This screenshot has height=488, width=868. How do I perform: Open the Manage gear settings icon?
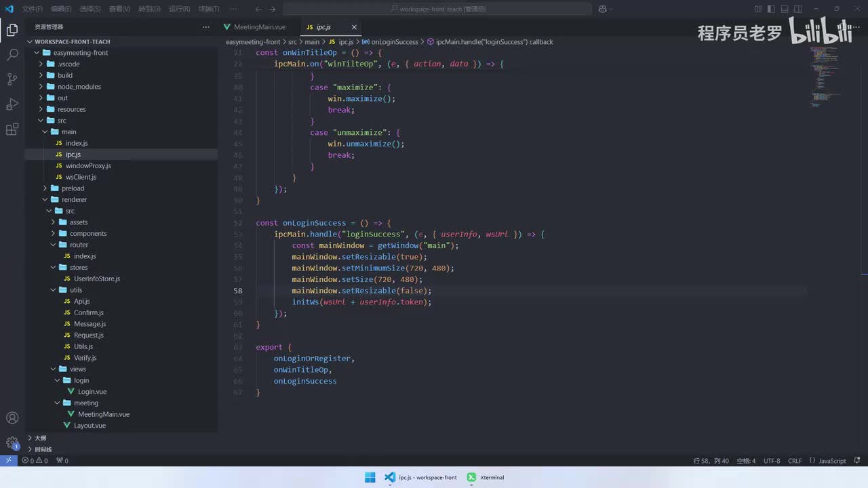(12, 443)
